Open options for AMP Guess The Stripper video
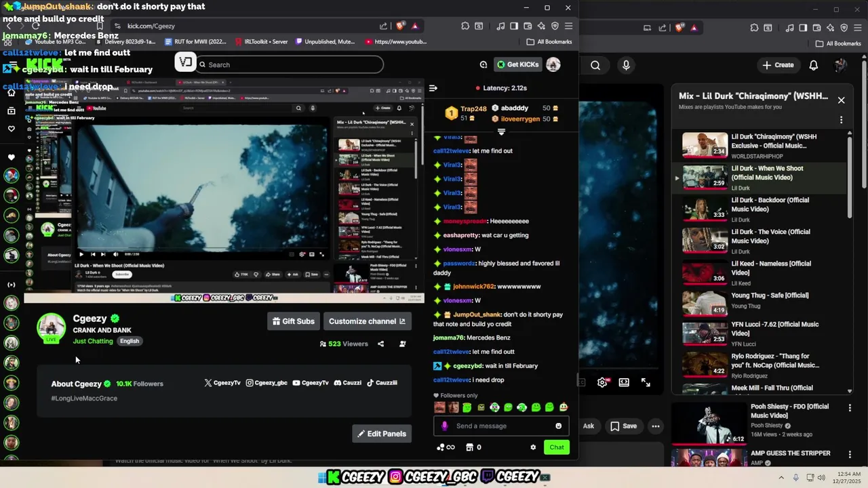This screenshot has width=868, height=488. (x=850, y=454)
